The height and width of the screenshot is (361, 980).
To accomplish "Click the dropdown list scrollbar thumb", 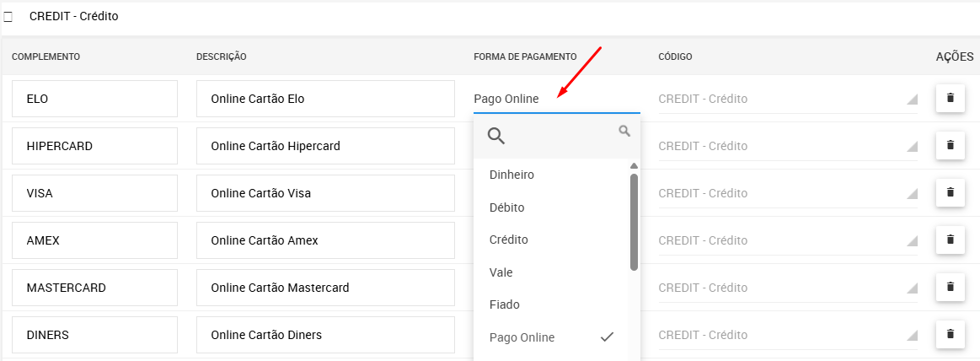I will tap(634, 222).
